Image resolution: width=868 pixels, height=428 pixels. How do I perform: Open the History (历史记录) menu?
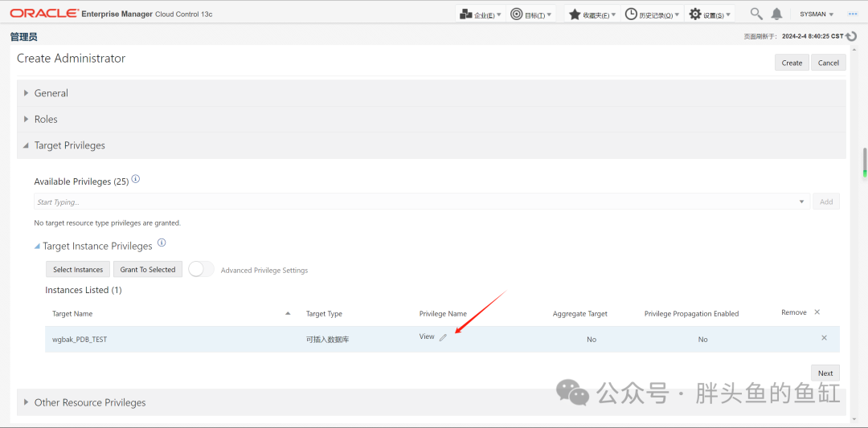click(x=652, y=14)
